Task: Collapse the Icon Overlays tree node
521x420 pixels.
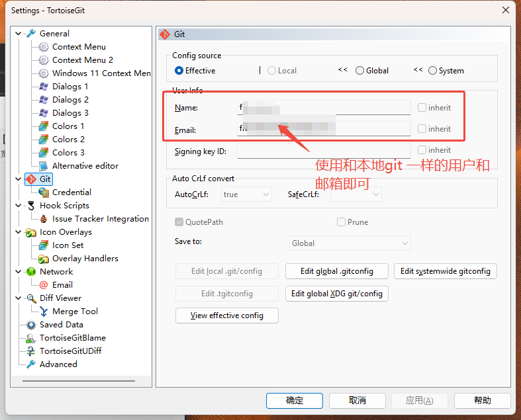Action: [19, 232]
